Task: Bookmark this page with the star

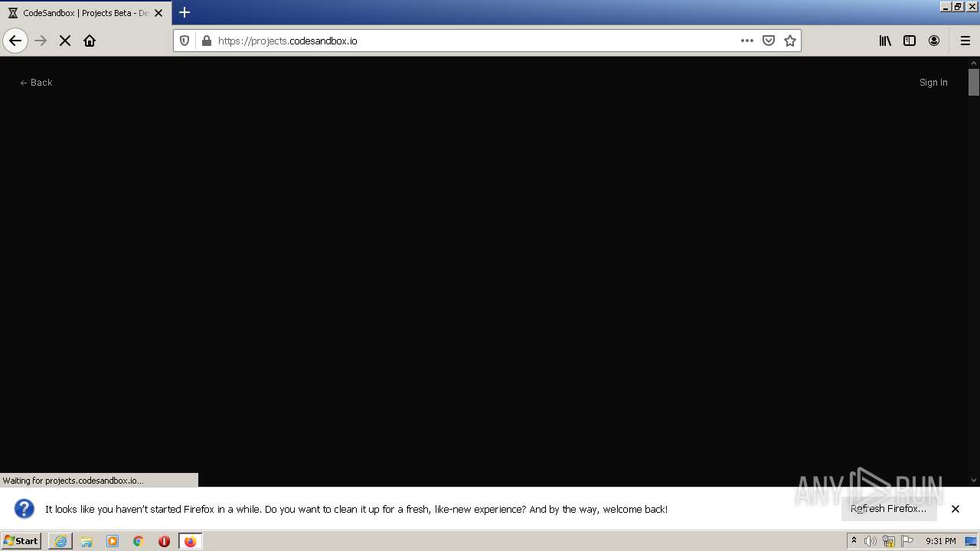Action: coord(790,41)
